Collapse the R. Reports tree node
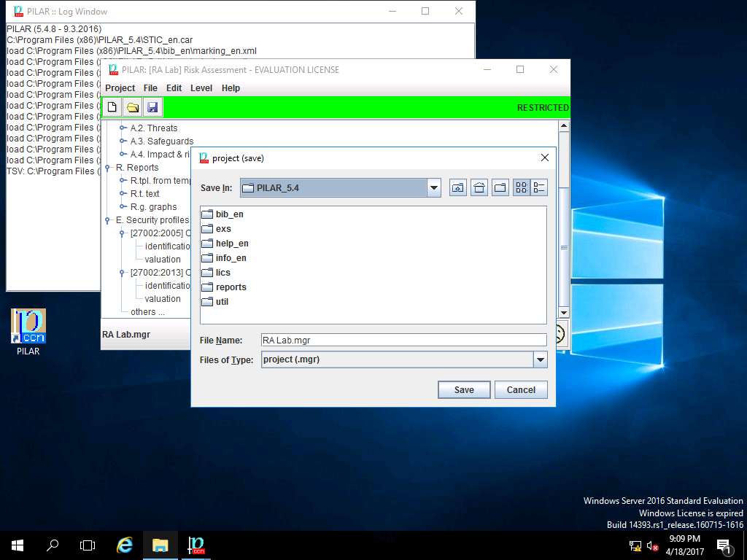The image size is (747, 560). click(x=108, y=168)
